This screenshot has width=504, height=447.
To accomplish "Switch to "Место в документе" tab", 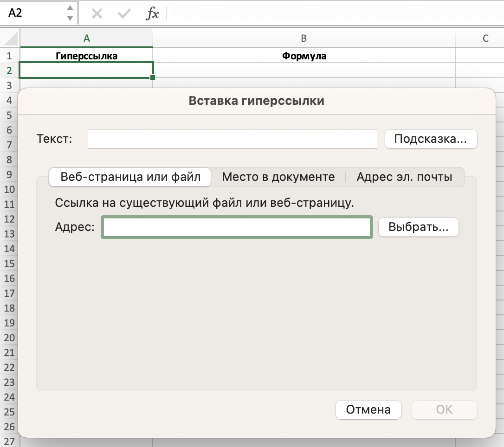I will [278, 177].
